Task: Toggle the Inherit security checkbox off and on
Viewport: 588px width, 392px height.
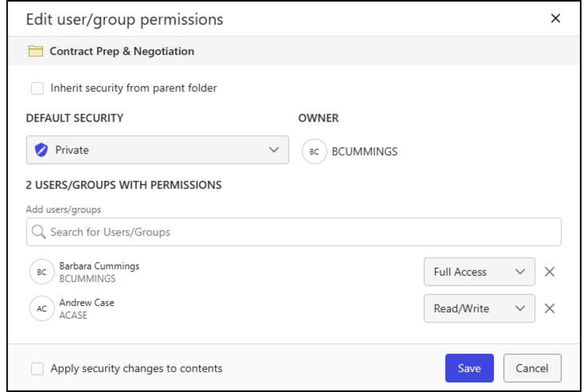Action: [37, 89]
